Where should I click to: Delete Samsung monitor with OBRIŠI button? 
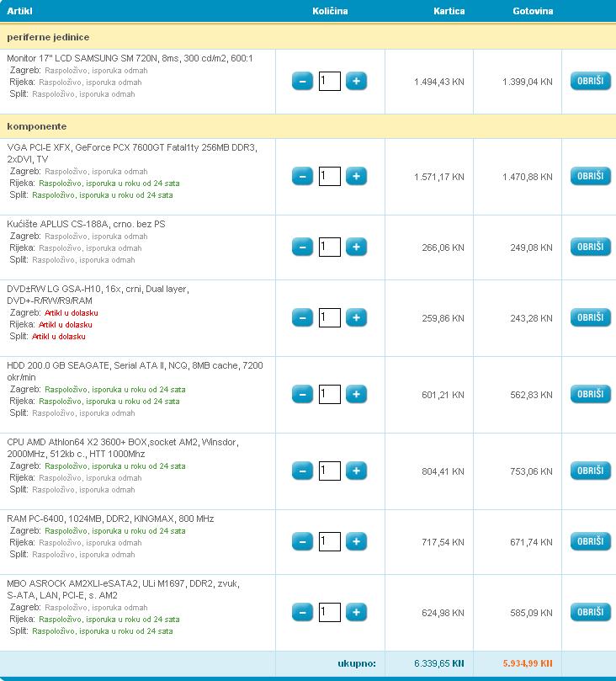tap(590, 82)
